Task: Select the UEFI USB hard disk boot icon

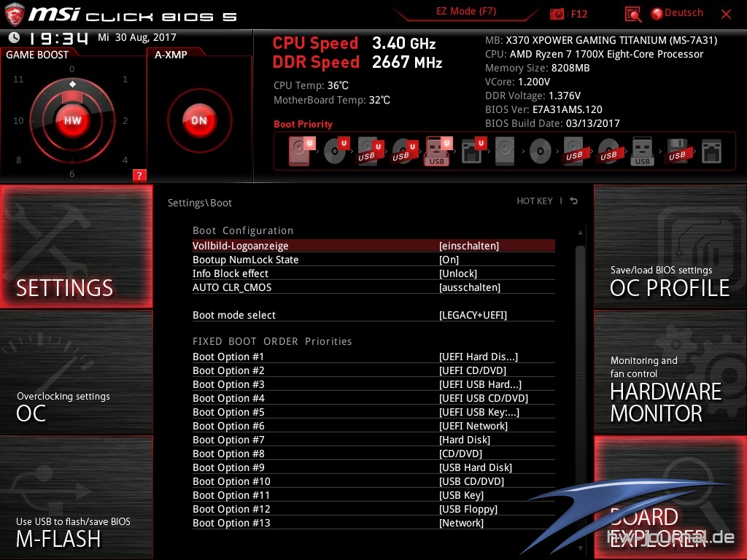Action: pyautogui.click(x=370, y=151)
